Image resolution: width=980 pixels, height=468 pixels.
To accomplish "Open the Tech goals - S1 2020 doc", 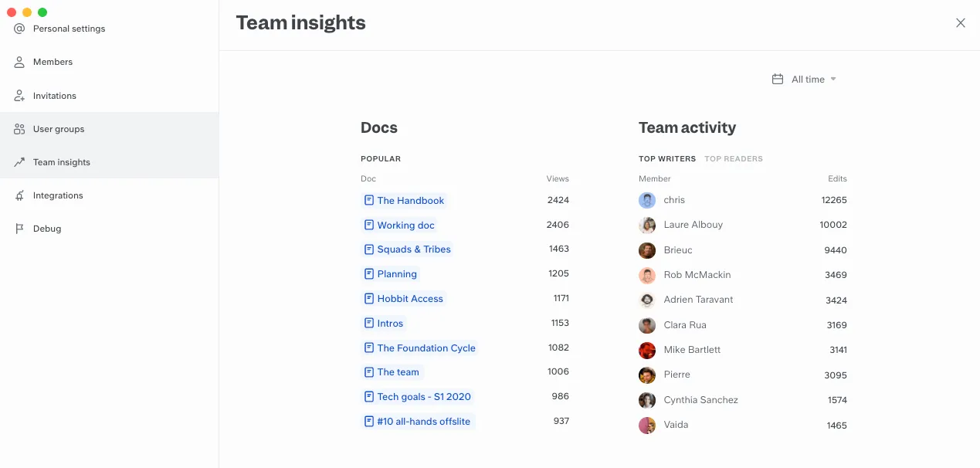I will click(x=423, y=397).
